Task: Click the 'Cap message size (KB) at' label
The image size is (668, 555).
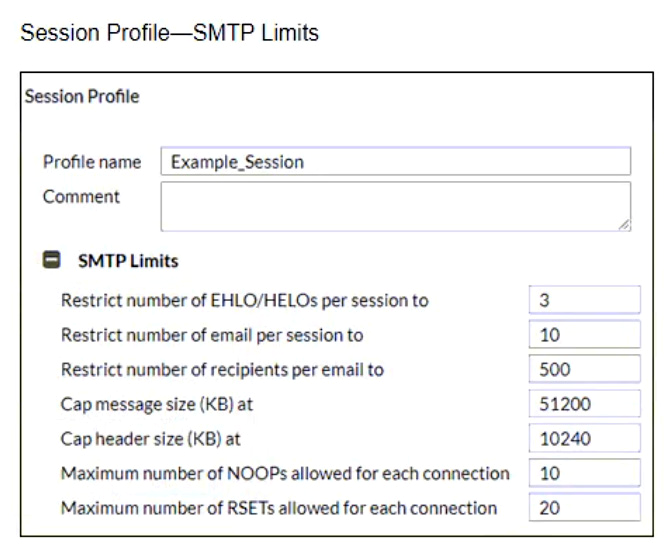Action: coord(151,404)
